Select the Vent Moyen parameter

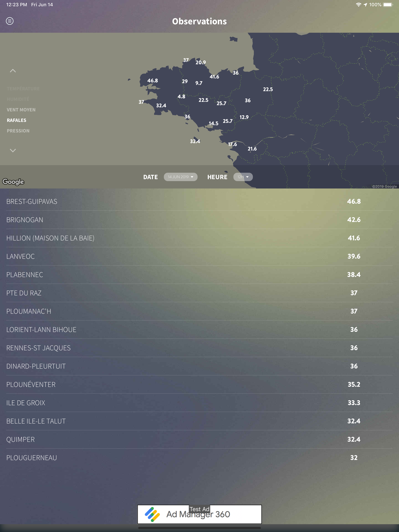pyautogui.click(x=21, y=110)
